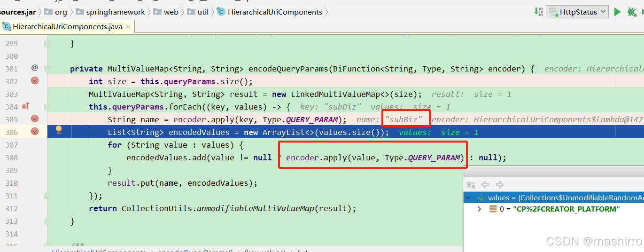
Task: Click the HierarchicalUriComponents class breadcrumb
Action: pyautogui.click(x=270, y=12)
